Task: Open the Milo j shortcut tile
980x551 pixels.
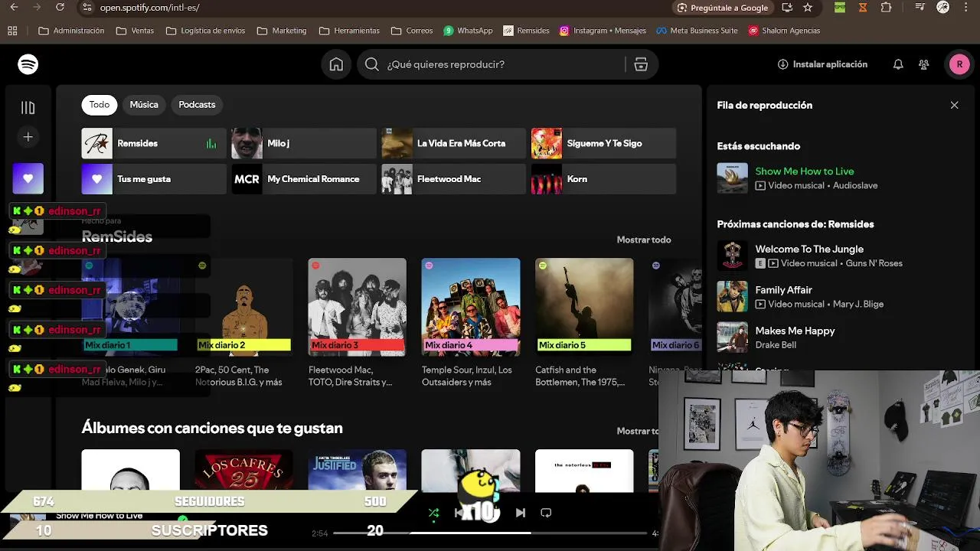Action: pos(304,143)
